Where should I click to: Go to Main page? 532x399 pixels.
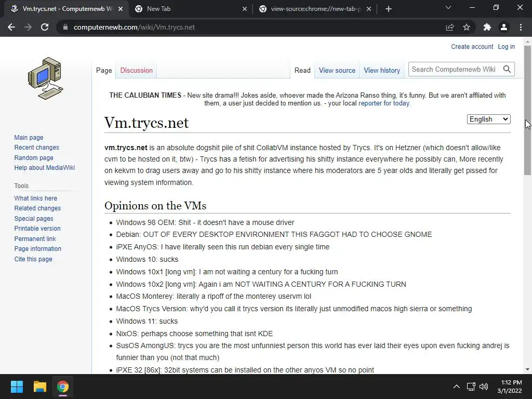click(x=29, y=137)
